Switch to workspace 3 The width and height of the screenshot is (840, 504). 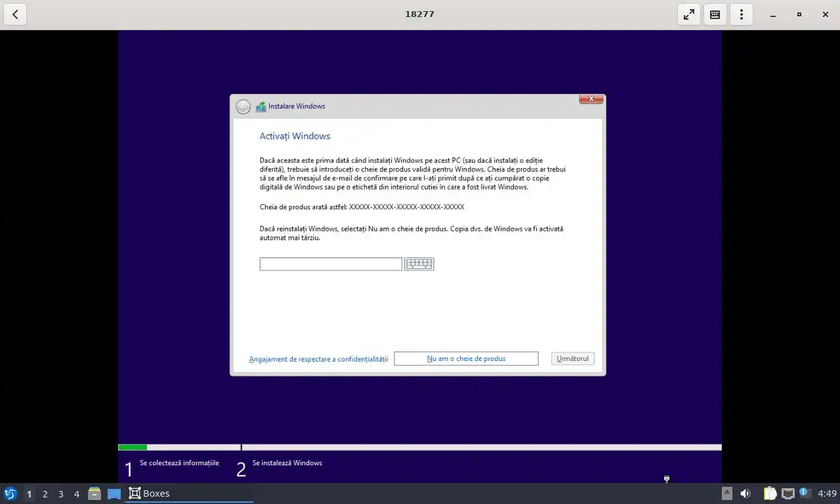tap(60, 493)
